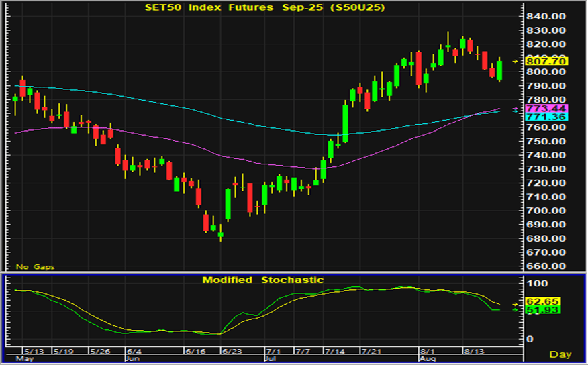Select the yellow 807.70 last price label

[547, 61]
